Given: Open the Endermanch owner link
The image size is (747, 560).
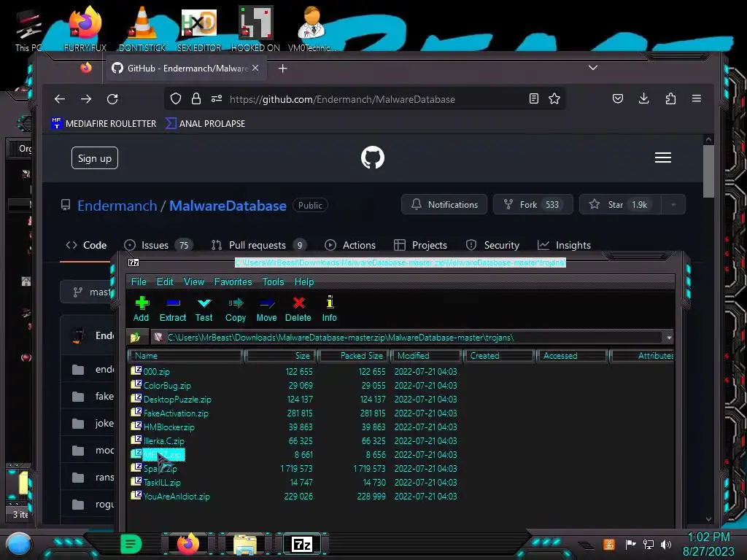Looking at the screenshot, I should (117, 206).
